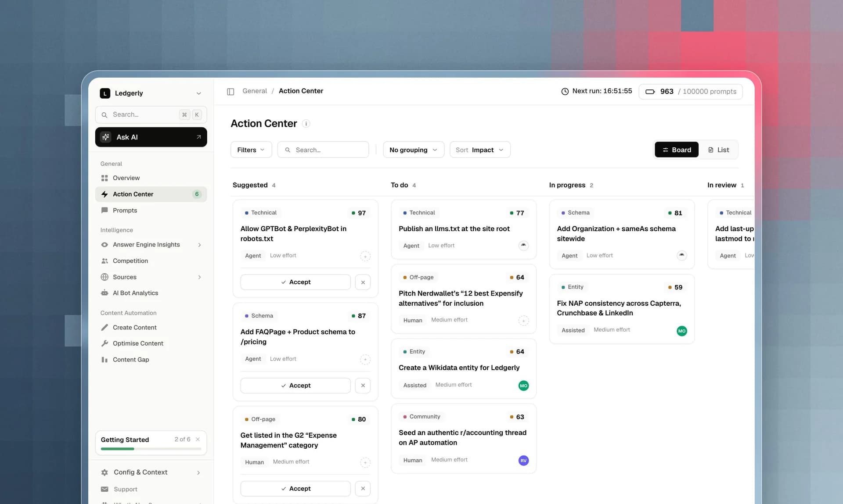Click the Action Center search box
843x504 pixels.
coord(323,150)
